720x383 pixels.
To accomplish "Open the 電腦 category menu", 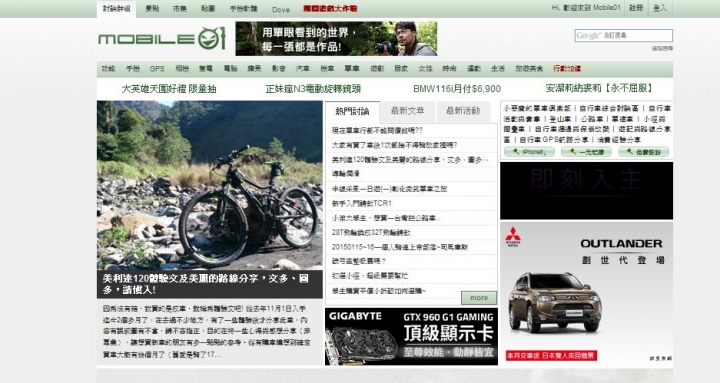I will tap(231, 68).
